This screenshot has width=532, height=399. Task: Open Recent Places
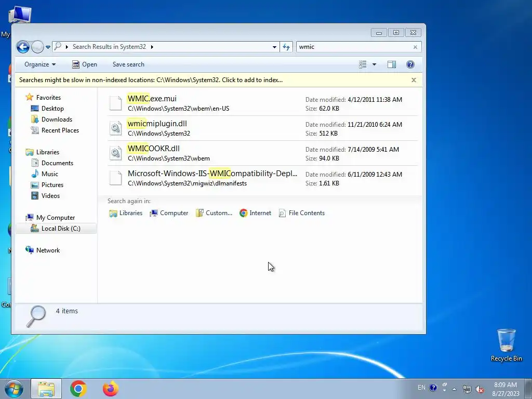point(60,130)
